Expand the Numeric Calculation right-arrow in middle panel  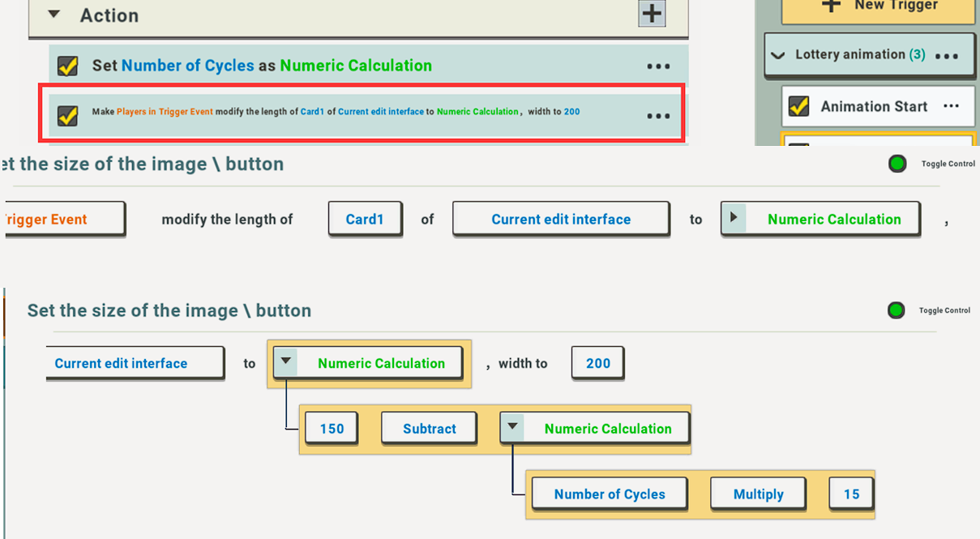(733, 218)
